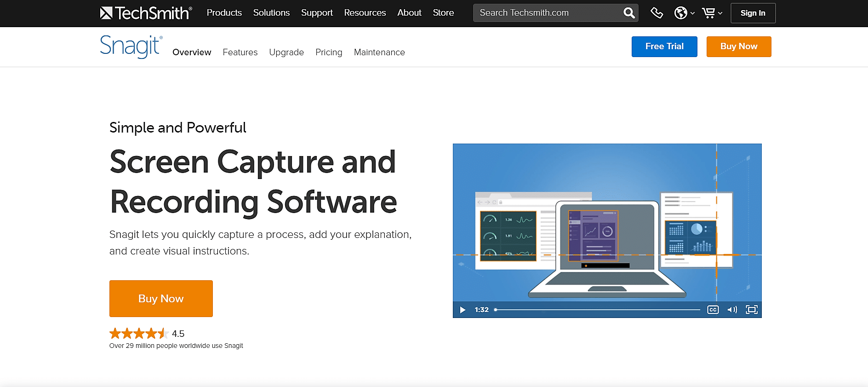Play the Snagit video
Image resolution: width=868 pixels, height=387 pixels.
463,310
